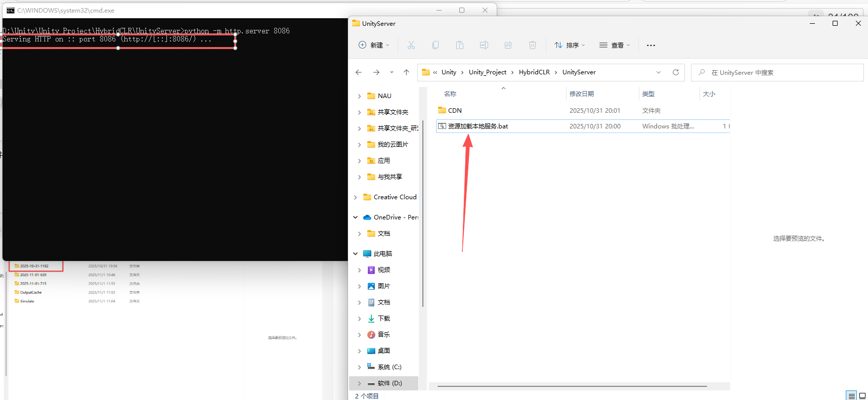This screenshot has width=868, height=400.
Task: Select 桌面 (Desktop) in navigation pane
Action: [383, 351]
